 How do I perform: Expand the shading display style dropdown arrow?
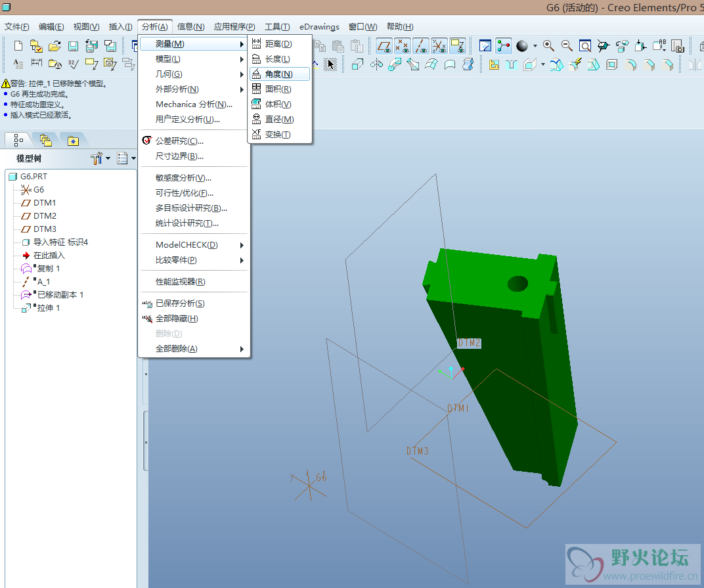pos(535,46)
